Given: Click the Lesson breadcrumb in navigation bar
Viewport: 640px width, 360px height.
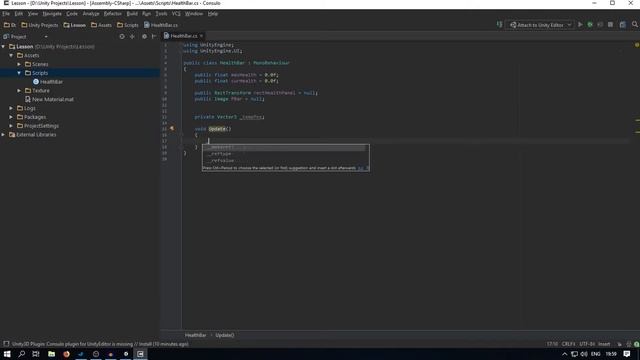Looking at the screenshot, I should pos(74,25).
